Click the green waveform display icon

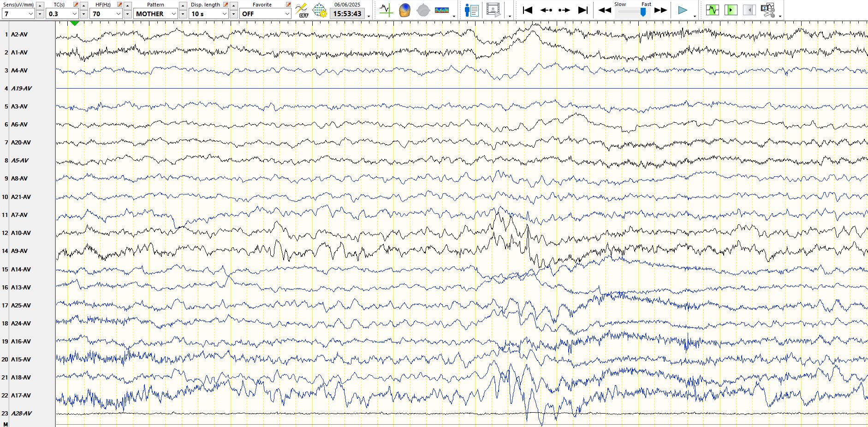point(712,10)
